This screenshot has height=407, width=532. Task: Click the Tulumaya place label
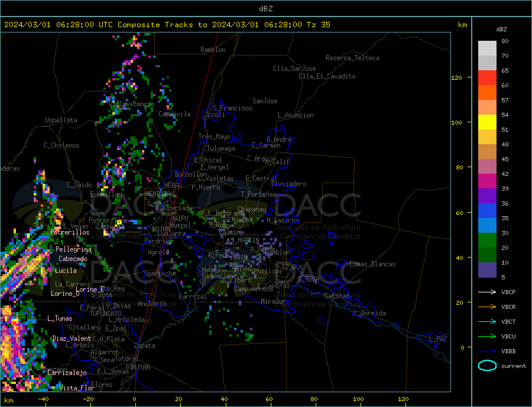(221, 148)
